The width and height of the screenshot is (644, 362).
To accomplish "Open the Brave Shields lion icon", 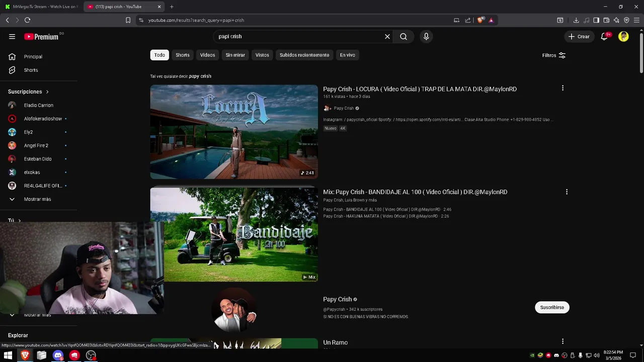I will [480, 20].
